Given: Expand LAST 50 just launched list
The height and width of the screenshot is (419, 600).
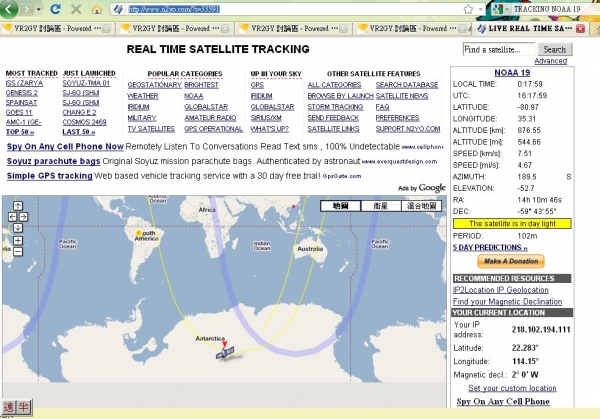Looking at the screenshot, I should pos(81,132).
